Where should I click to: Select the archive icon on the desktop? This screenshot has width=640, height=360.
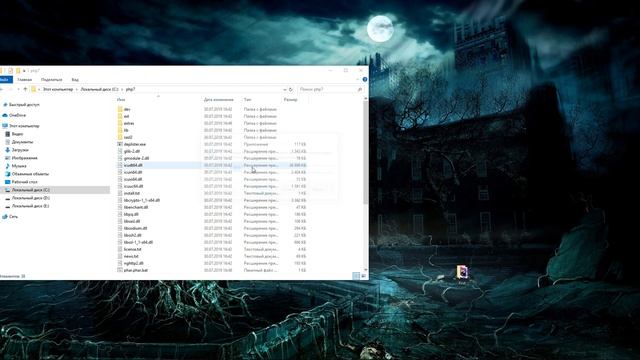[x=462, y=272]
